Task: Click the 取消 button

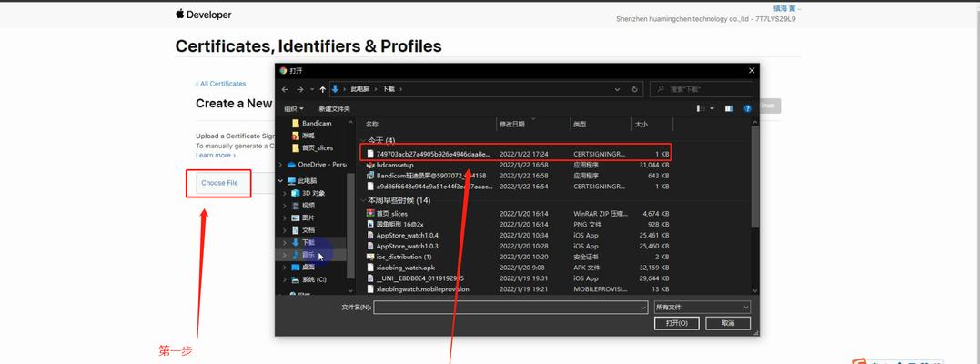Action: pos(728,323)
